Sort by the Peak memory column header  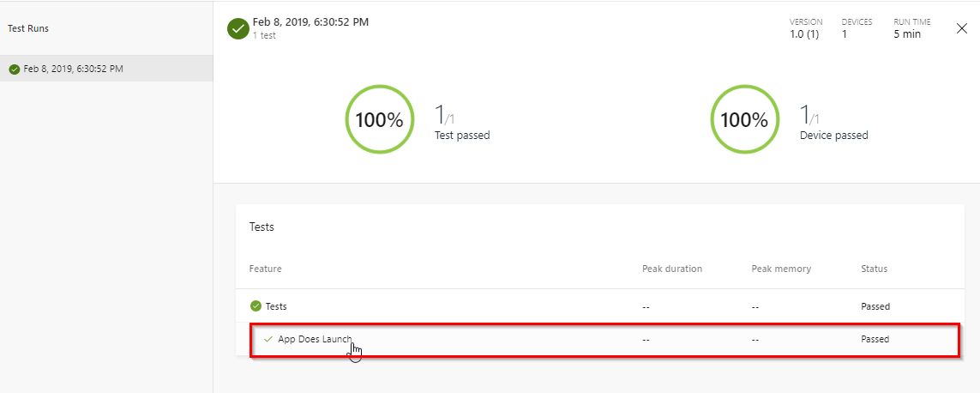781,269
